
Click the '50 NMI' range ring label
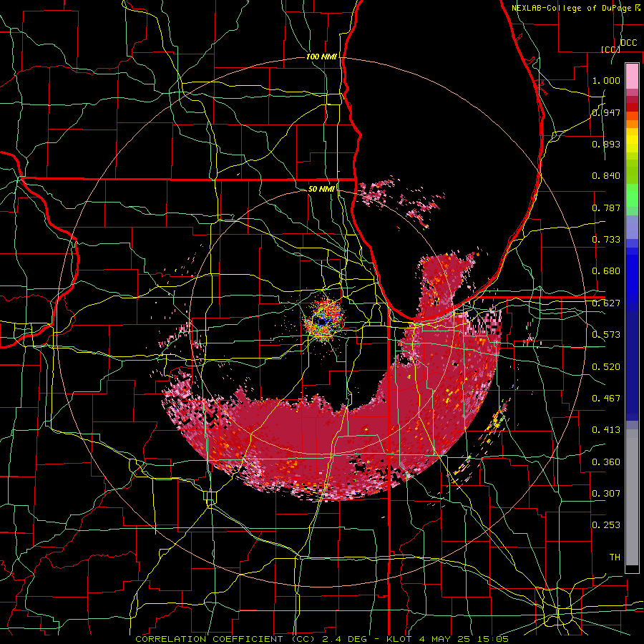(321, 189)
